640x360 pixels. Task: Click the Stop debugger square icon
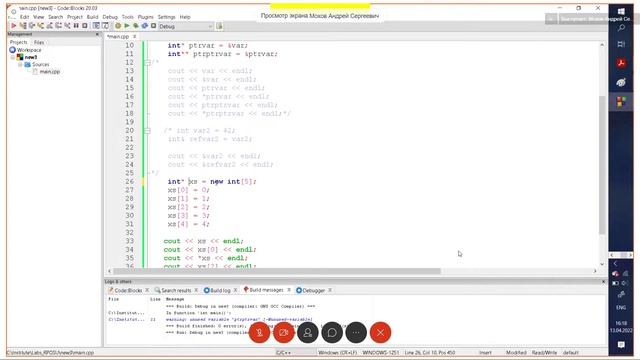(x=84, y=26)
